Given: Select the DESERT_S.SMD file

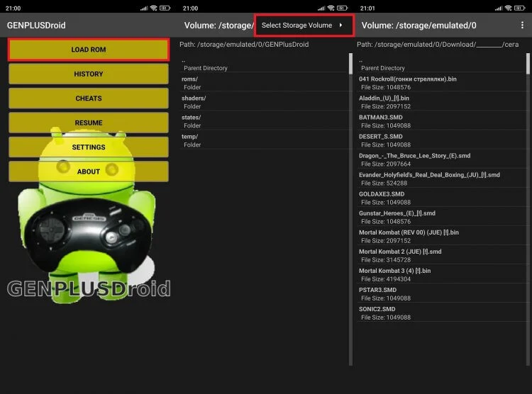Looking at the screenshot, I should pyautogui.click(x=441, y=140).
